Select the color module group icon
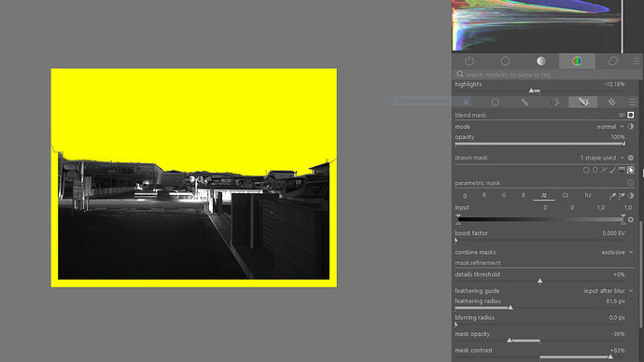The height and width of the screenshot is (362, 644). pos(577,62)
